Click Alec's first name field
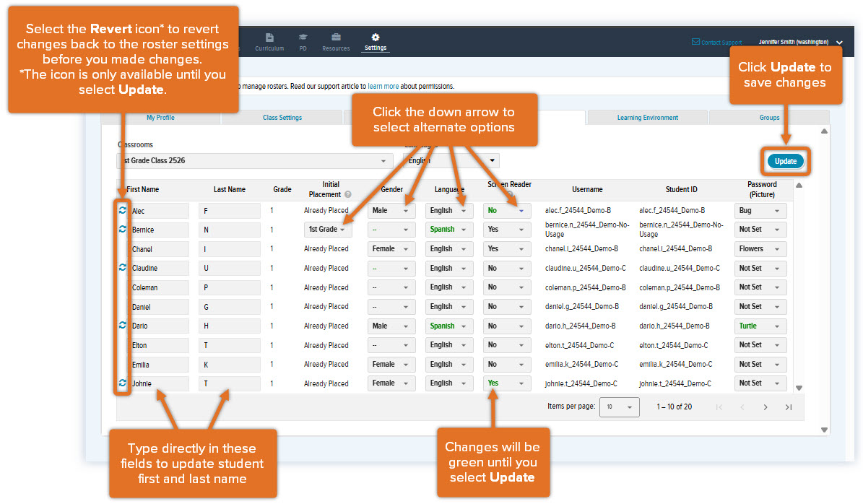 [158, 211]
